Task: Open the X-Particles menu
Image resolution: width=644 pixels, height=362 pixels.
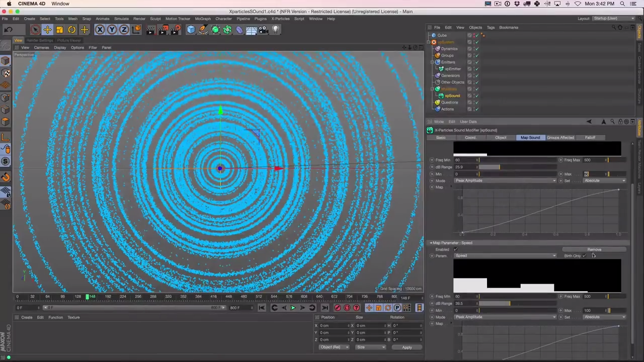Action: click(x=280, y=19)
